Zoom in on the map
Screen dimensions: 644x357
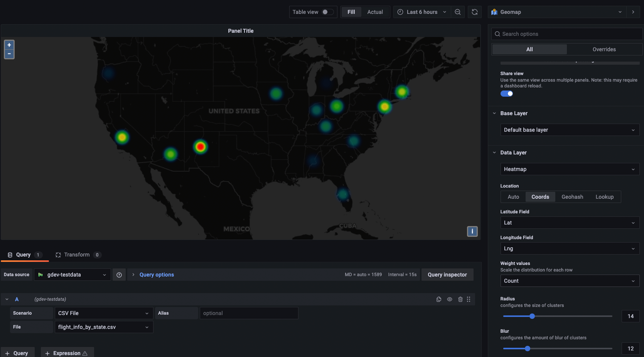[9, 45]
